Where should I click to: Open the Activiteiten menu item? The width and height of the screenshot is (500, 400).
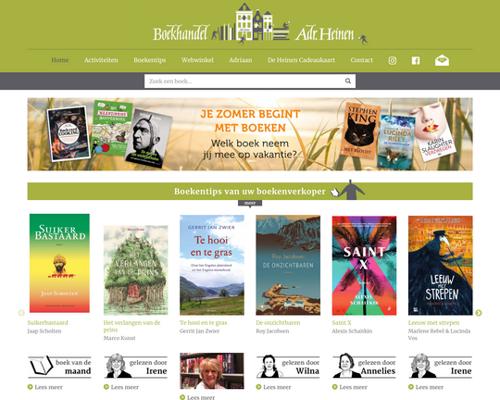[x=101, y=60]
